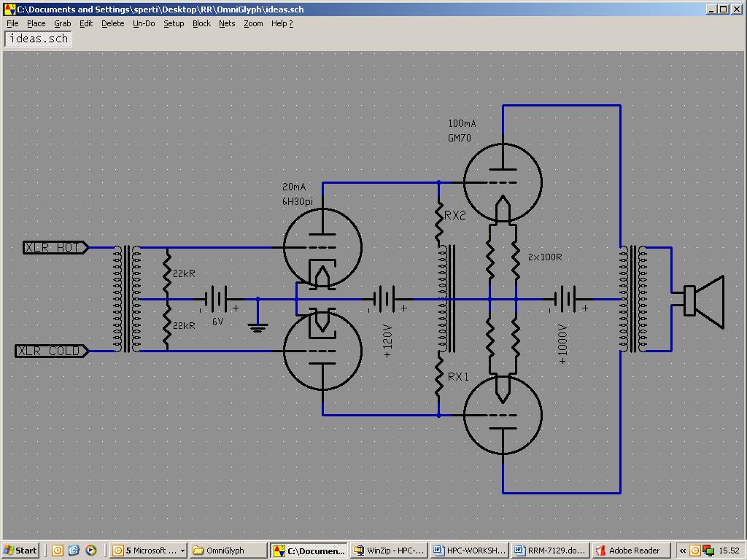Open the OmniGlyph folder taskbar button

[228, 551]
